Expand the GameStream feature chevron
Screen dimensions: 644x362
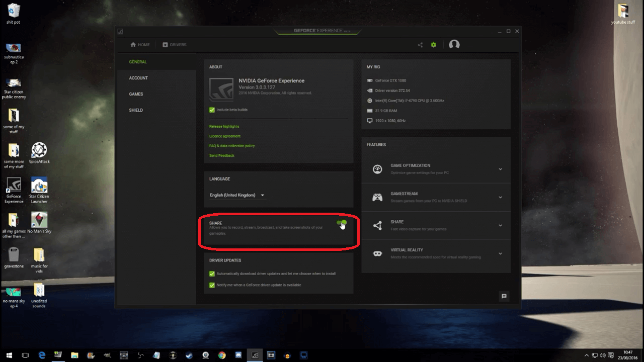[500, 197]
